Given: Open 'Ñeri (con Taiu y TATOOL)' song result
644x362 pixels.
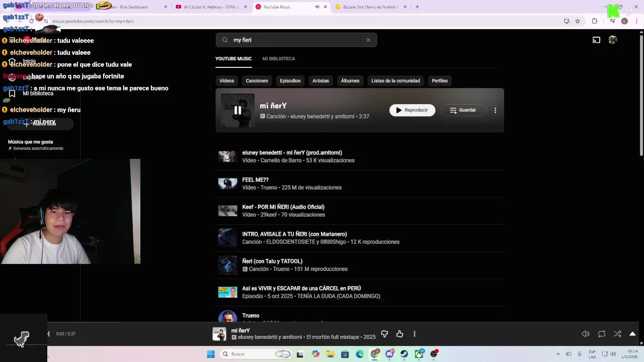Looking at the screenshot, I should (360, 265).
